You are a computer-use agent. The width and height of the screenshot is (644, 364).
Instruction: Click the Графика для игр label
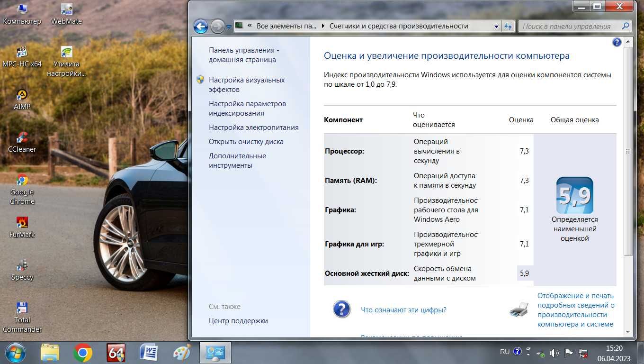tap(354, 244)
